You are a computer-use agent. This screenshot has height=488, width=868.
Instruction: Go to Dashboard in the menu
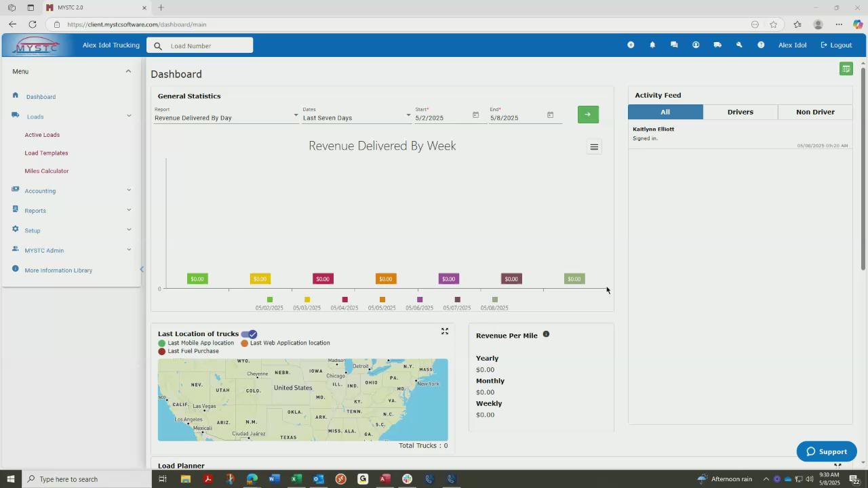pos(41,97)
